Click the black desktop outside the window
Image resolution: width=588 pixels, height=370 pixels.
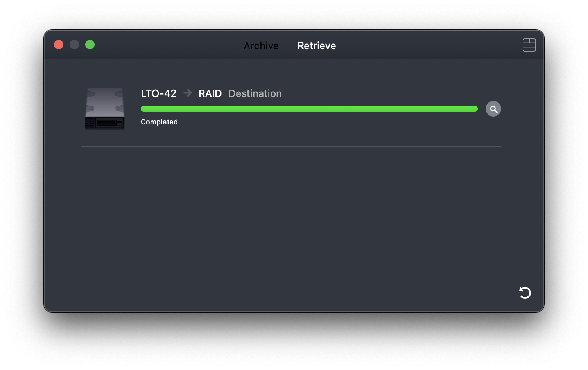tap(293, 344)
